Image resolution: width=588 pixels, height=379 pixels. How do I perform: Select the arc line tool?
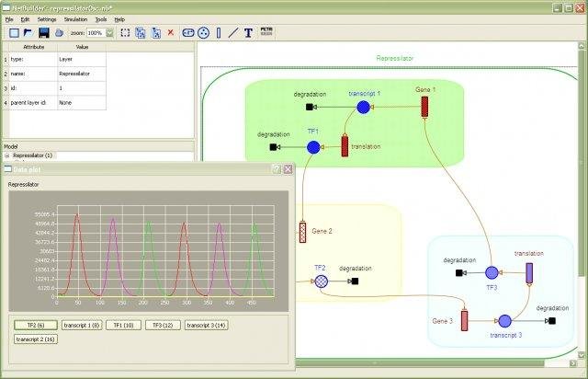(233, 33)
